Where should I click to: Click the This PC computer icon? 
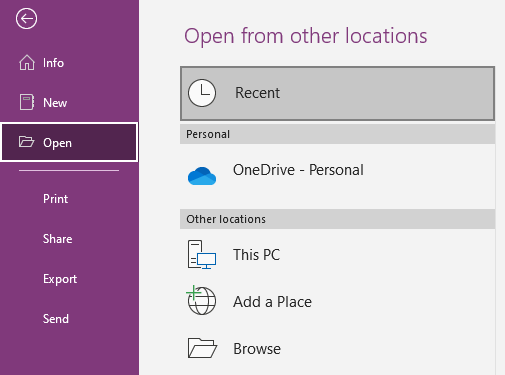(x=202, y=255)
